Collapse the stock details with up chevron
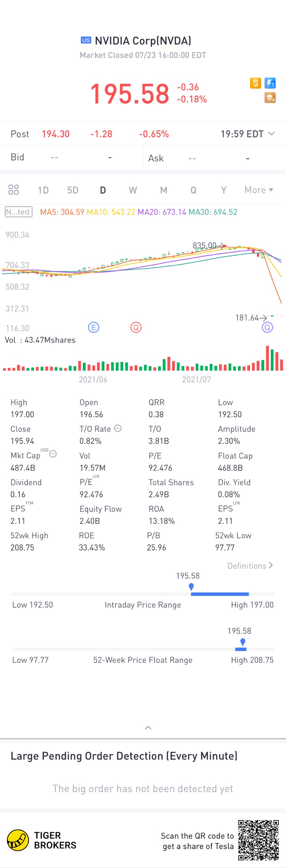Image resolution: width=286 pixels, height=868 pixels. click(148, 728)
